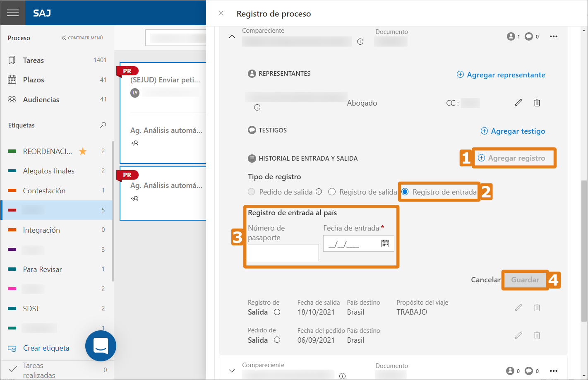Select the REORDENACI... tag

pos(48,151)
